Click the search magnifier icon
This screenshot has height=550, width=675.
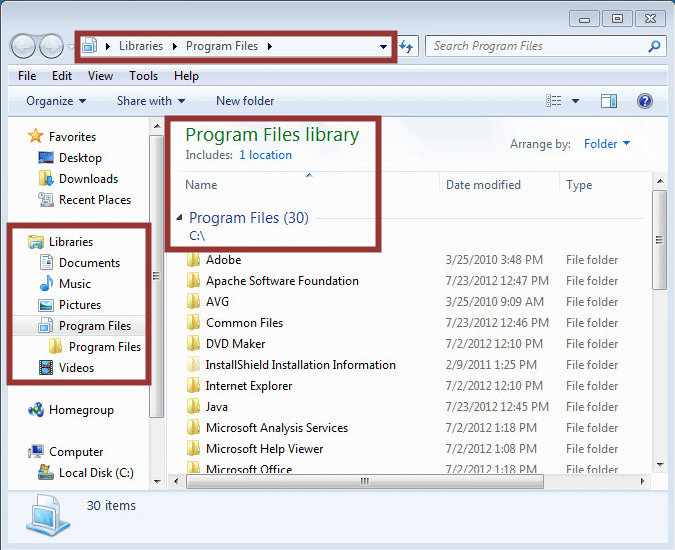[x=654, y=46]
